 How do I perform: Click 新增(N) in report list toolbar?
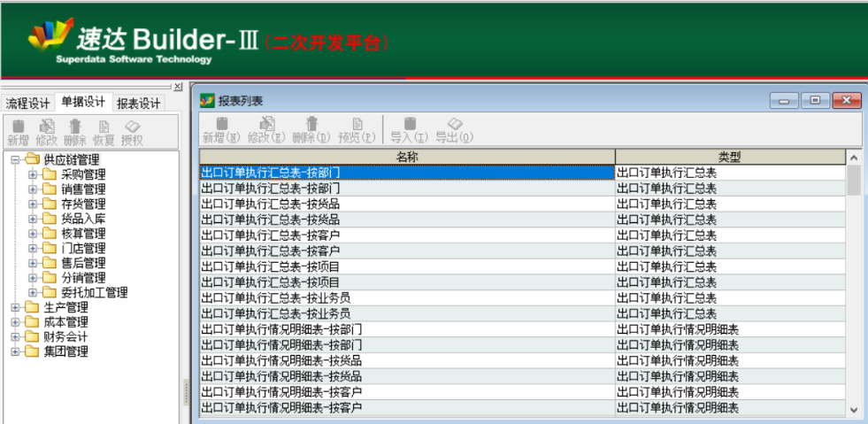[x=221, y=131]
